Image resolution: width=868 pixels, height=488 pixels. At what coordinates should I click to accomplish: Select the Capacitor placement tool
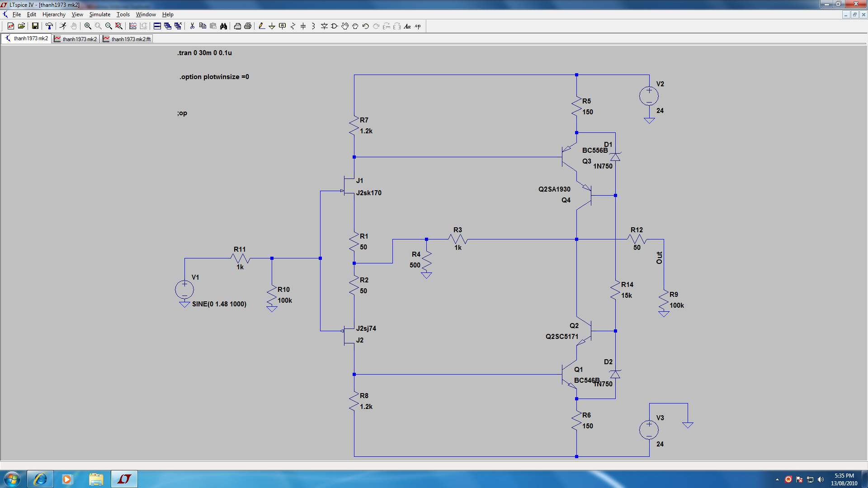point(303,26)
